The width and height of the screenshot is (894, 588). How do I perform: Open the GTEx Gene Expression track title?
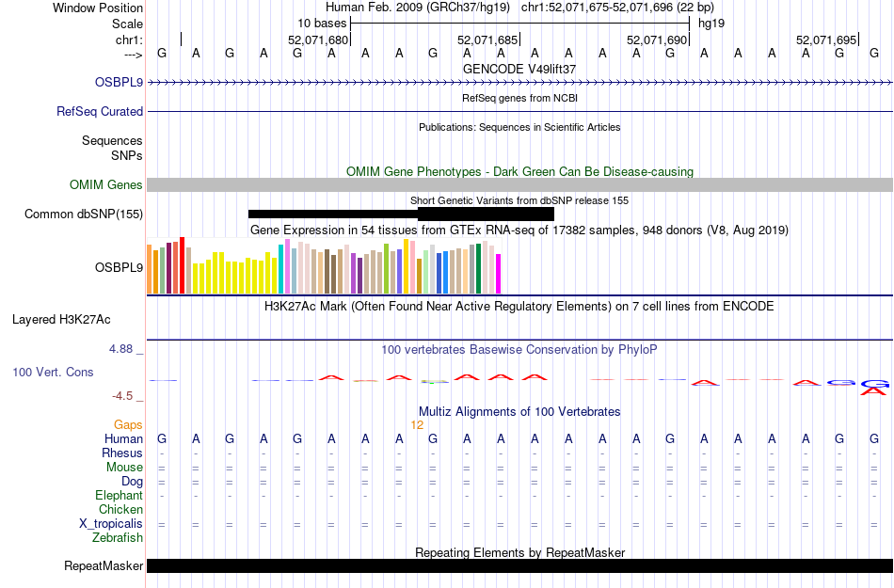(x=519, y=230)
